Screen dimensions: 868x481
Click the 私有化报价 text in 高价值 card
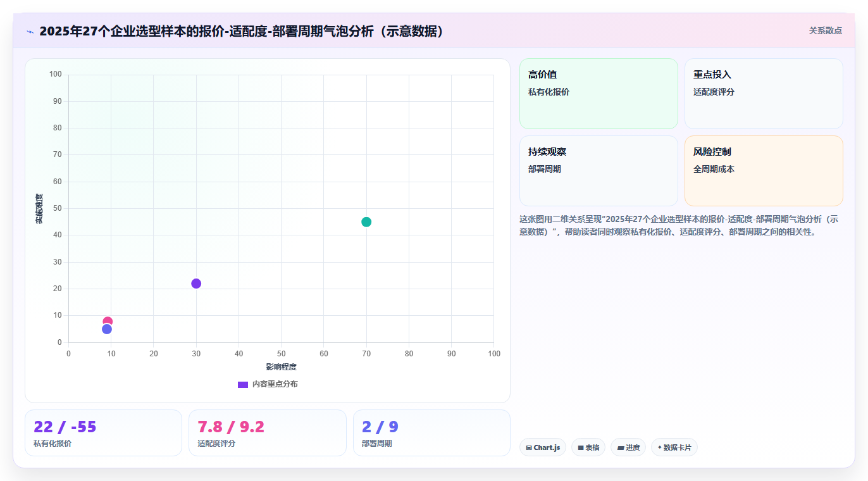tap(549, 92)
